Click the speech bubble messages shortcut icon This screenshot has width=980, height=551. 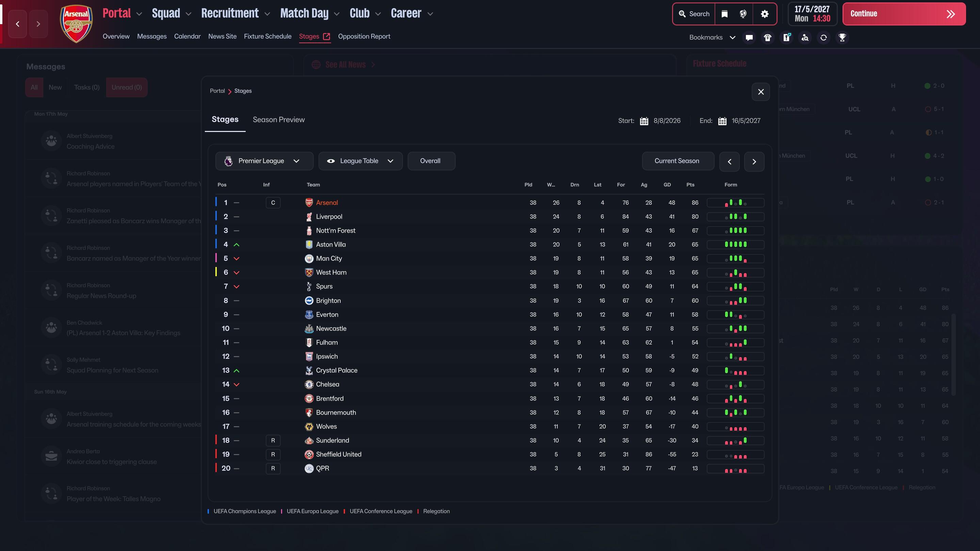tap(749, 38)
